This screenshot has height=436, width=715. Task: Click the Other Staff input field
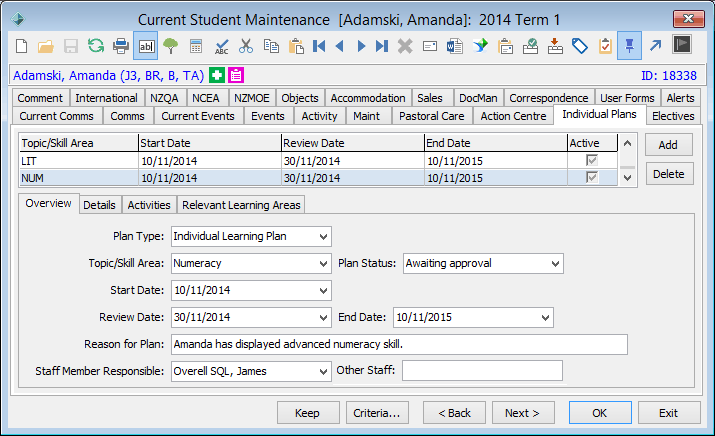(x=482, y=371)
